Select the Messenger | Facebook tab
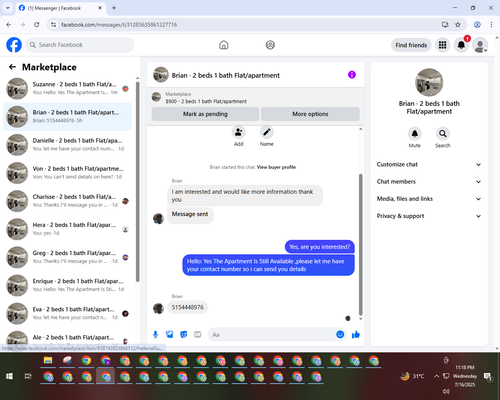The height and width of the screenshot is (400, 500). click(x=60, y=8)
